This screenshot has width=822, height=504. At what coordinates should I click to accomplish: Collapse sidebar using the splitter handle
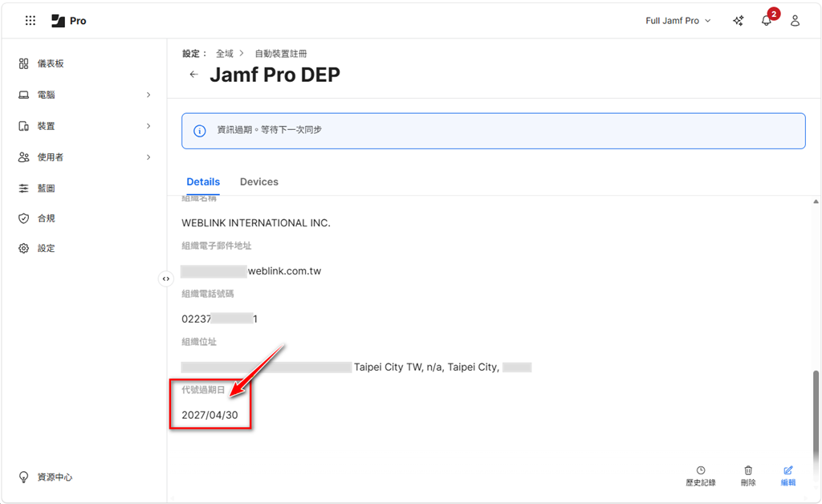click(165, 278)
